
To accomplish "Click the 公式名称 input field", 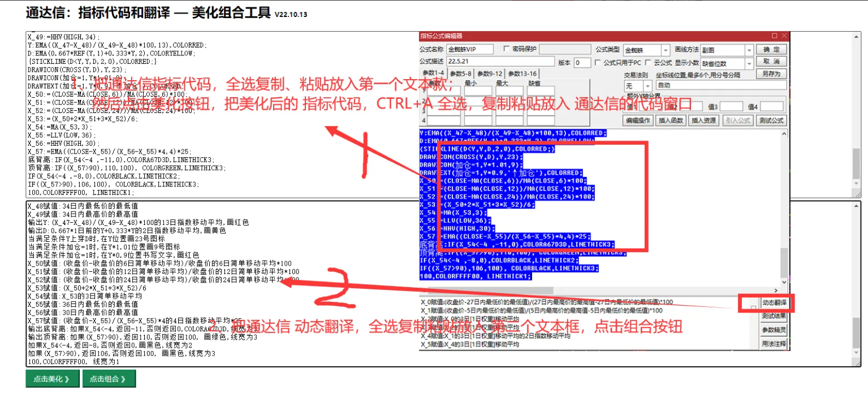I will click(469, 50).
